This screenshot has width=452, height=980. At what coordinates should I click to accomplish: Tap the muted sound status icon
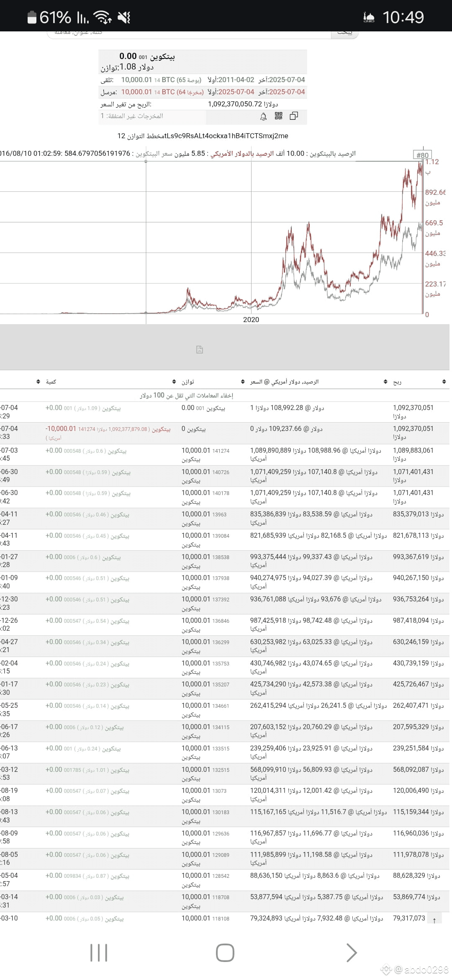coord(124,17)
